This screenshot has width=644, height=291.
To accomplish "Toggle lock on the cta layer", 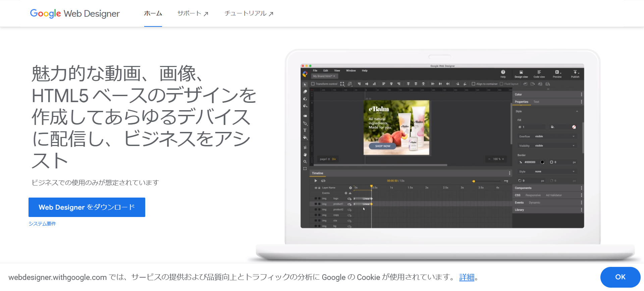I will (x=319, y=220).
